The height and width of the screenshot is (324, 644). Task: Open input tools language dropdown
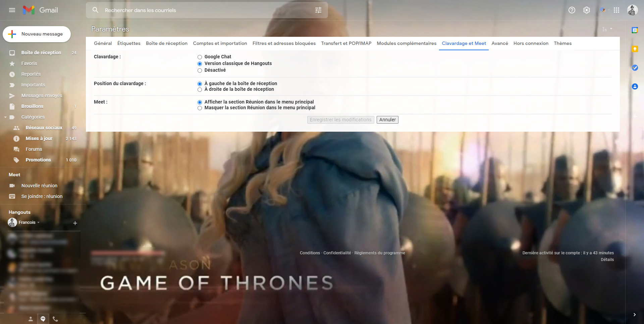611,29
